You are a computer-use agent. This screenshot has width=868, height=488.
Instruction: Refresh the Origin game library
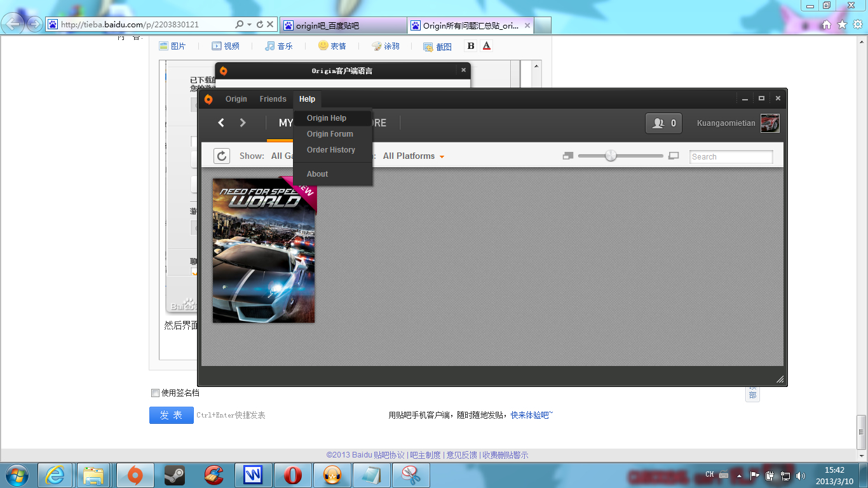221,156
